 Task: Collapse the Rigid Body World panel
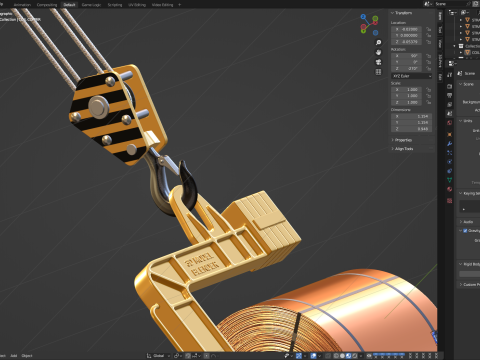tap(461, 264)
